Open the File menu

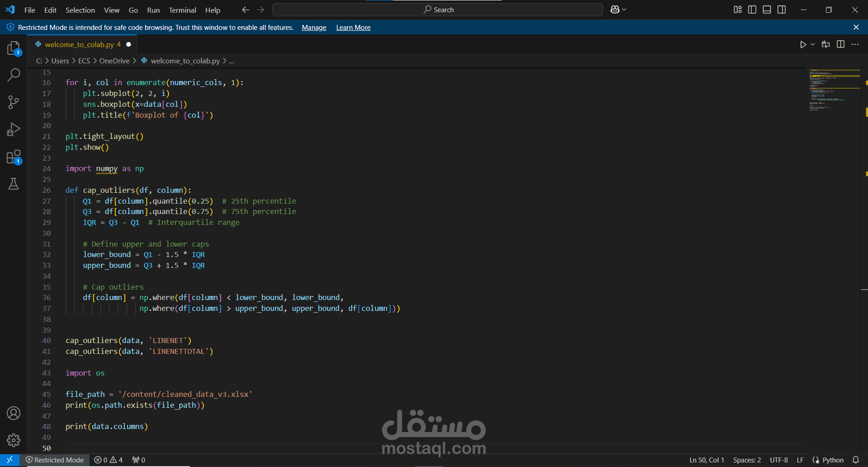30,10
